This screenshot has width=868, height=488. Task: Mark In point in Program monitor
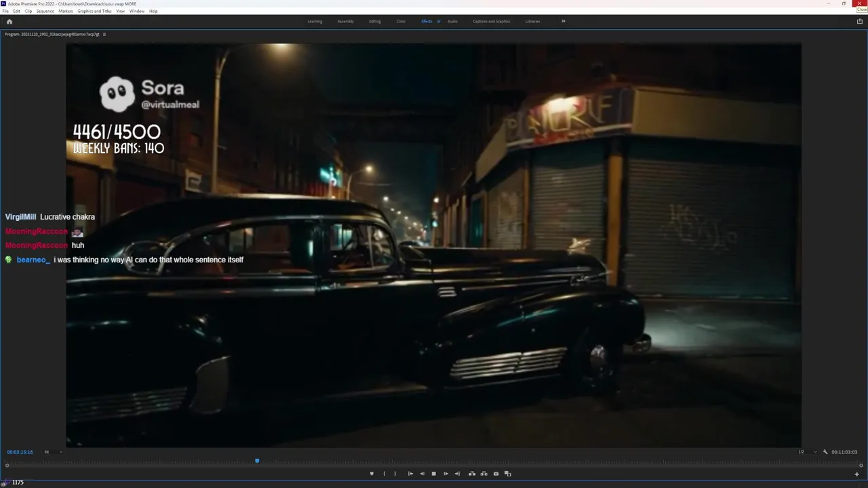pos(384,474)
